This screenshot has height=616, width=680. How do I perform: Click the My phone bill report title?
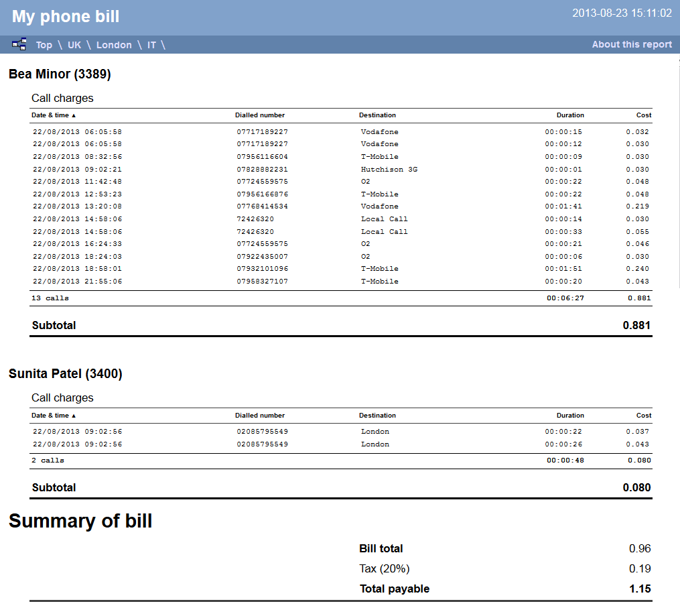tap(65, 16)
